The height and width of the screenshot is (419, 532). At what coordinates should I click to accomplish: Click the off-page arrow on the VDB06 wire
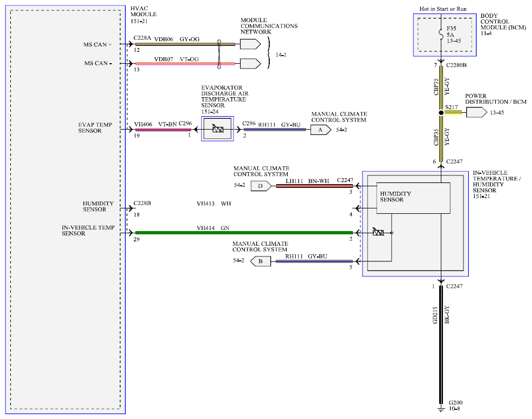(x=250, y=44)
